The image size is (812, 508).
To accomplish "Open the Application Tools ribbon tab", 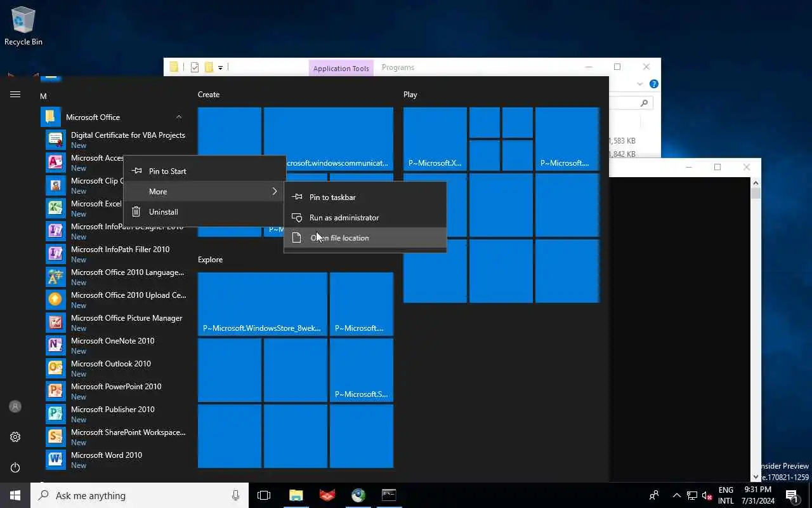I will click(341, 68).
